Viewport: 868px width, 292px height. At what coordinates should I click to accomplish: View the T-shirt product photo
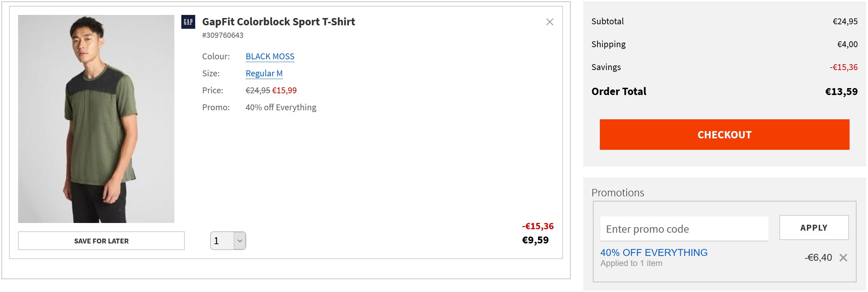[x=96, y=119]
